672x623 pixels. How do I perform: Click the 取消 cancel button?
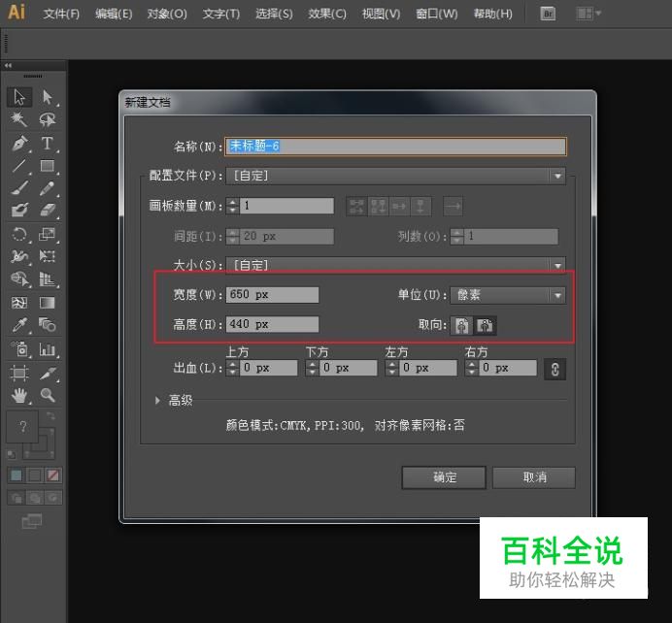pos(534,477)
